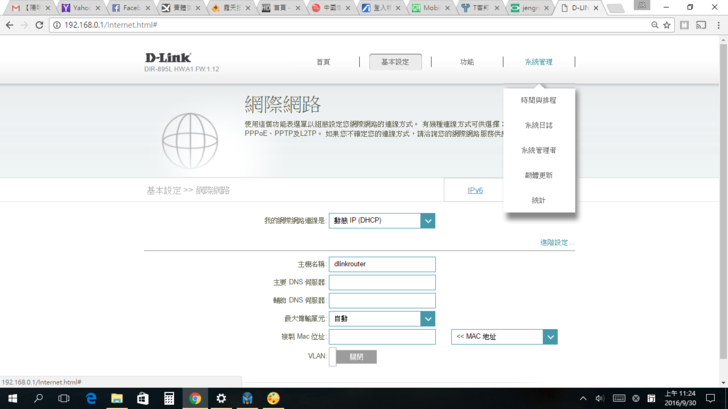Open Calculator from taskbar

click(x=169, y=398)
